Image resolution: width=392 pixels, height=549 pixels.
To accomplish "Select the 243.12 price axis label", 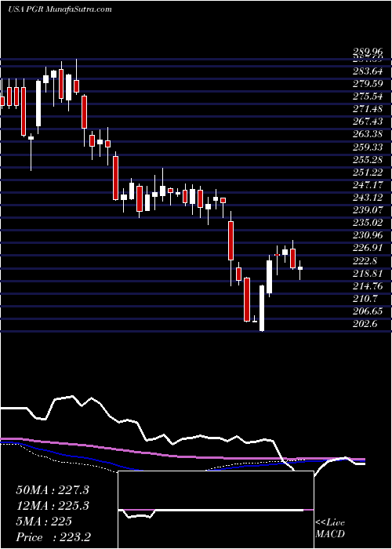I will (367, 198).
